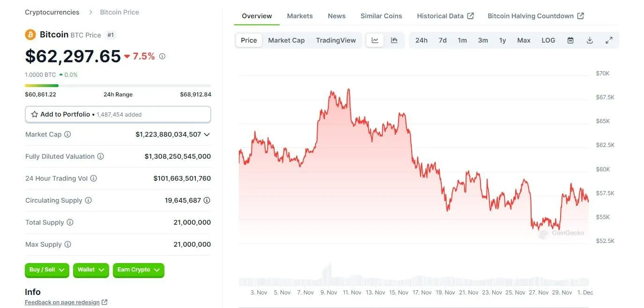This screenshot has width=644, height=308.
Task: Click the download chart data icon
Action: pos(590,40)
